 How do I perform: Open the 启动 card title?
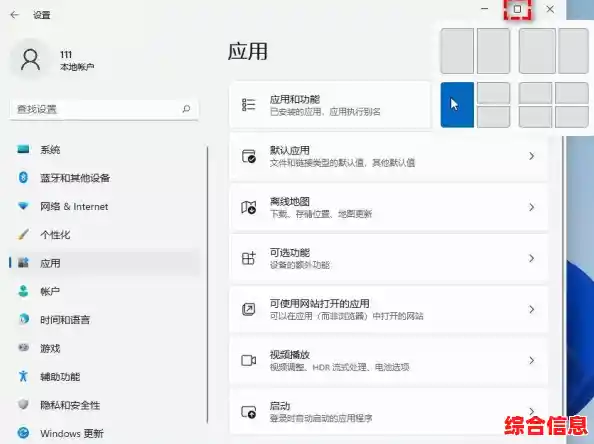tap(280, 406)
